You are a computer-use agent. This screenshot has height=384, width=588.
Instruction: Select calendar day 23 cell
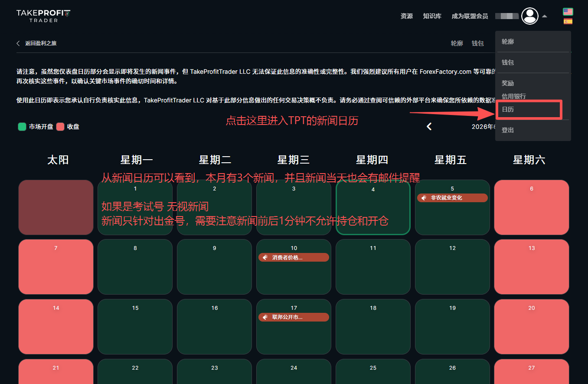[x=215, y=372]
